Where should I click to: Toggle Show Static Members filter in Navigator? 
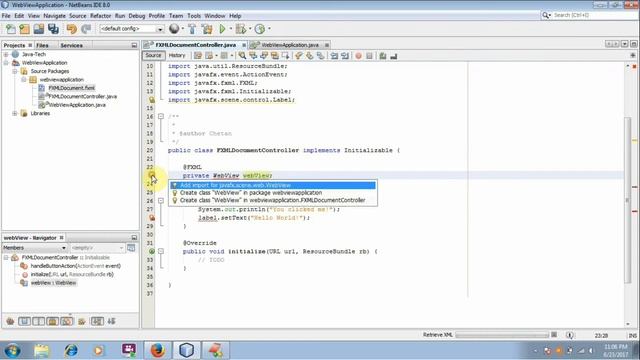[x=38, y=322]
